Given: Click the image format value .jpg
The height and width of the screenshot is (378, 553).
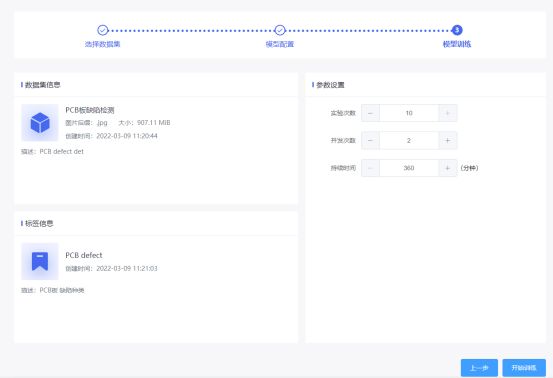Looking at the screenshot, I should point(102,123).
